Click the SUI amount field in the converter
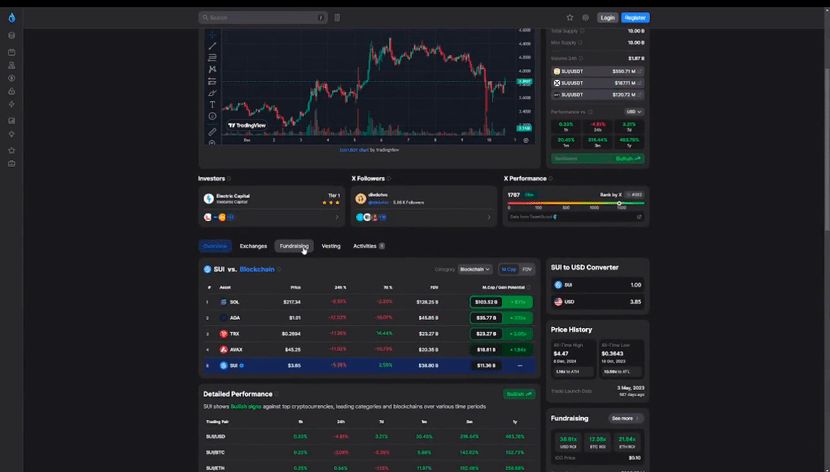Viewport: 830px width, 472px height. [x=598, y=285]
